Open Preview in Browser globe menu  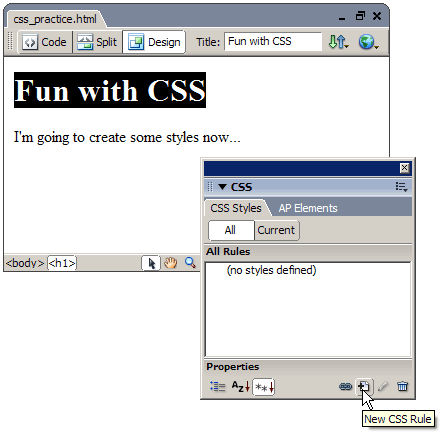point(368,42)
